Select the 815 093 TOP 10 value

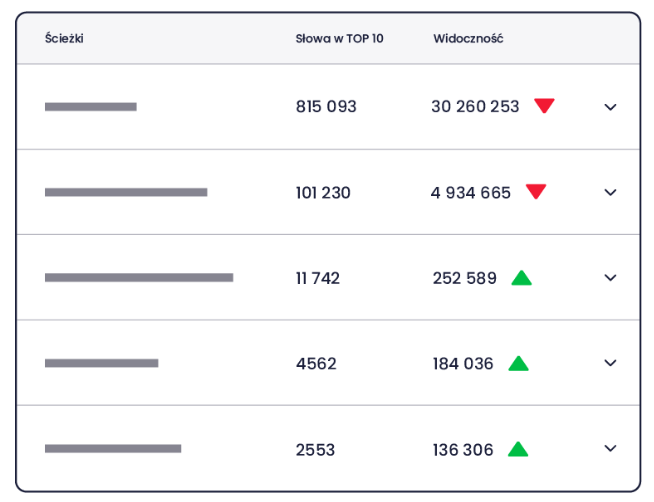pyautogui.click(x=326, y=106)
